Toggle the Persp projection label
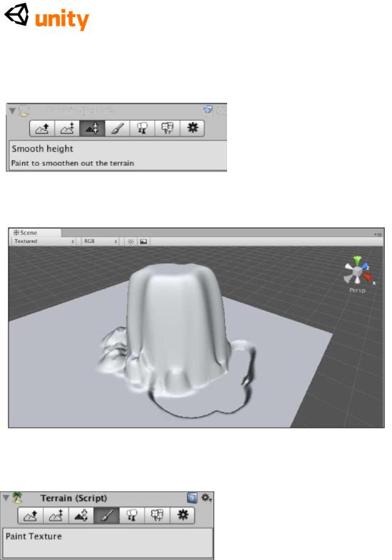This screenshot has height=560, width=392. click(357, 290)
